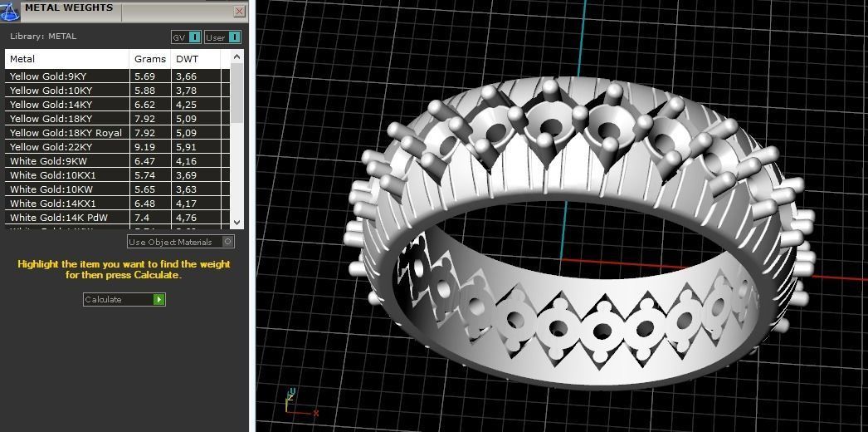868x432 pixels.
Task: Click the 5,91 DWT value
Action: 187,147
